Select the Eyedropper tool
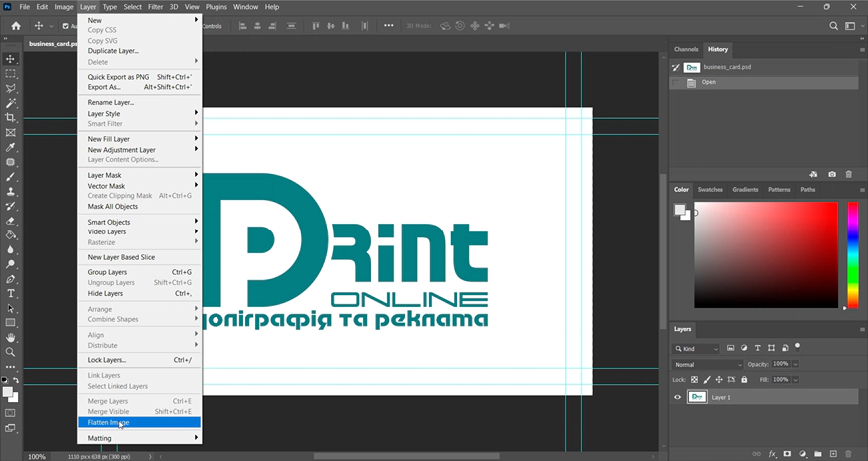 click(11, 148)
